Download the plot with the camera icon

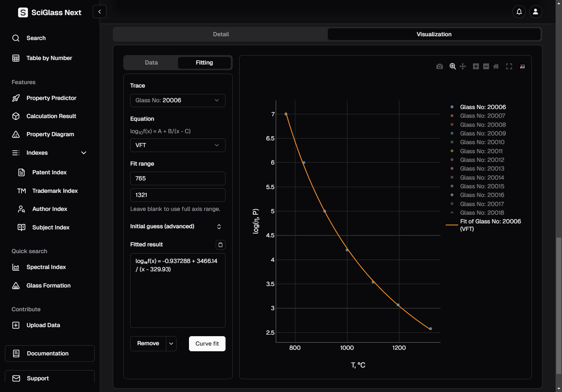point(439,66)
